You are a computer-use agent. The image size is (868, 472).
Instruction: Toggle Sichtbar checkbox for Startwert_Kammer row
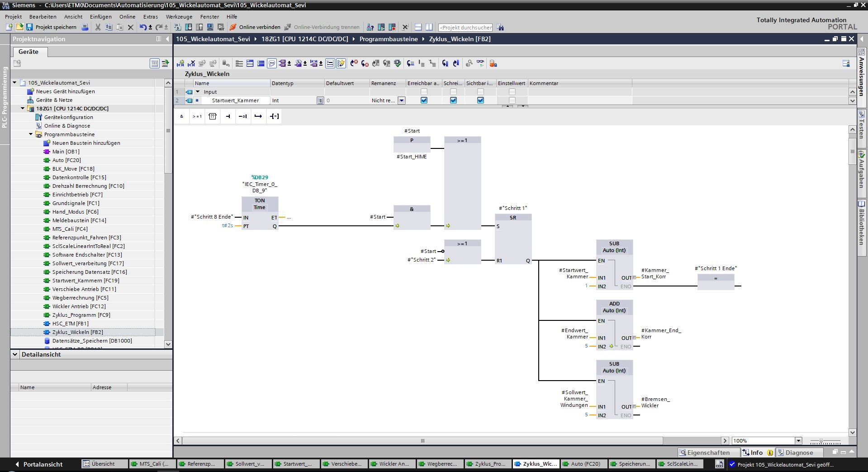[480, 100]
